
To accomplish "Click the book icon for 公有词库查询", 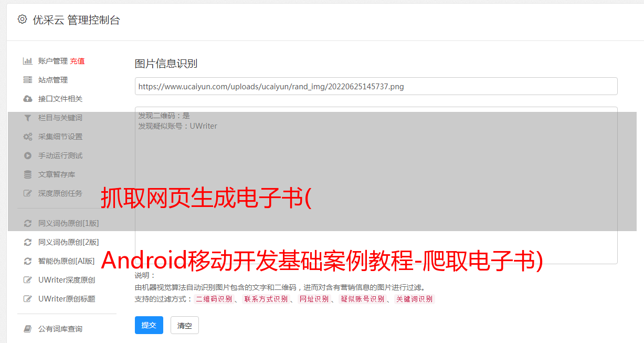I will point(28,329).
